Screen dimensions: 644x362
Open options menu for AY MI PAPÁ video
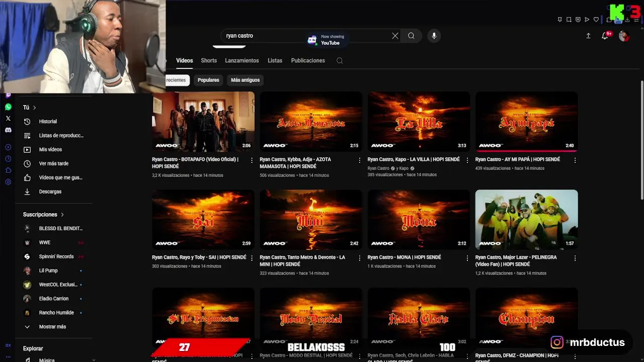click(x=575, y=160)
